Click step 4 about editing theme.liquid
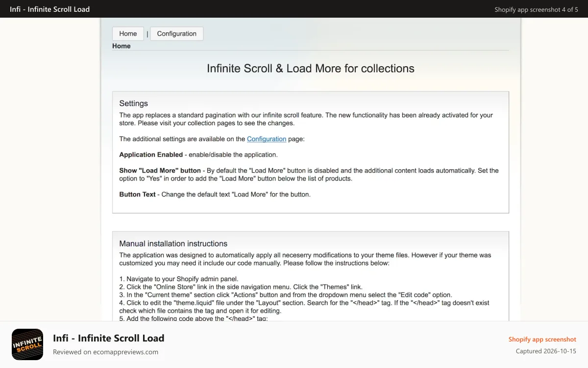The image size is (588, 368). 304,307
